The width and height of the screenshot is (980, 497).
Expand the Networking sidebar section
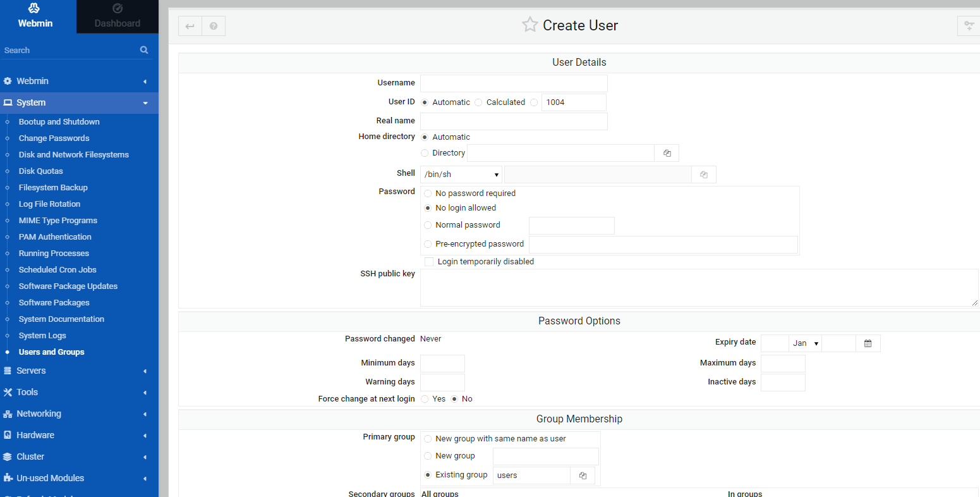tap(145, 414)
